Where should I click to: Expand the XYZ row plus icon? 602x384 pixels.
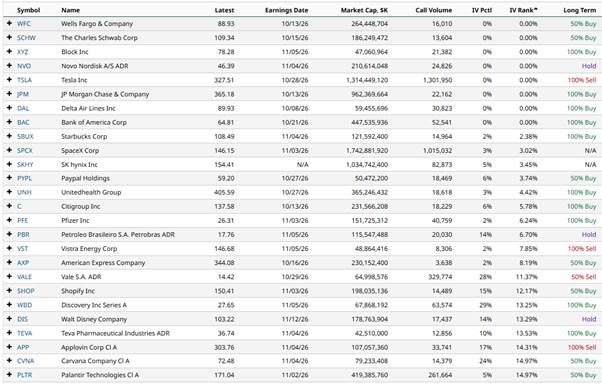click(9, 51)
